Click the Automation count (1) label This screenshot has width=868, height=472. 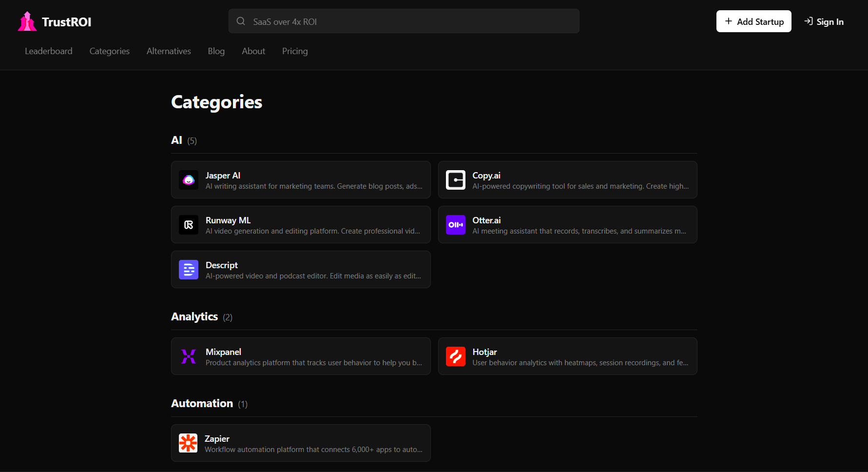click(243, 404)
